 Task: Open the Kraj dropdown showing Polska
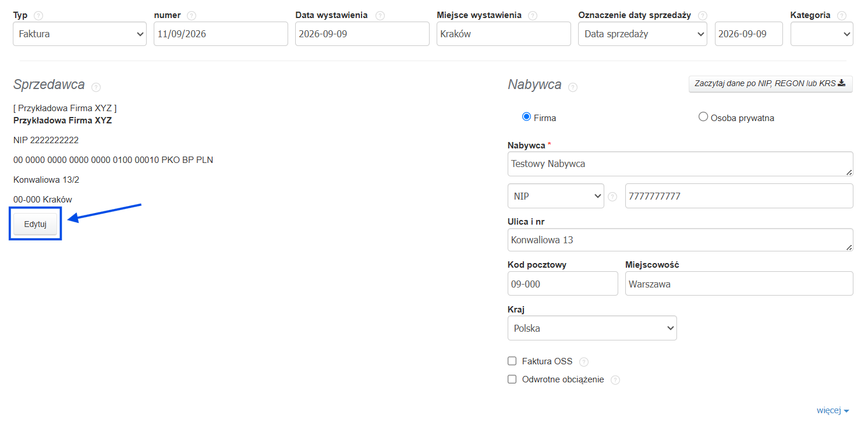coord(592,328)
